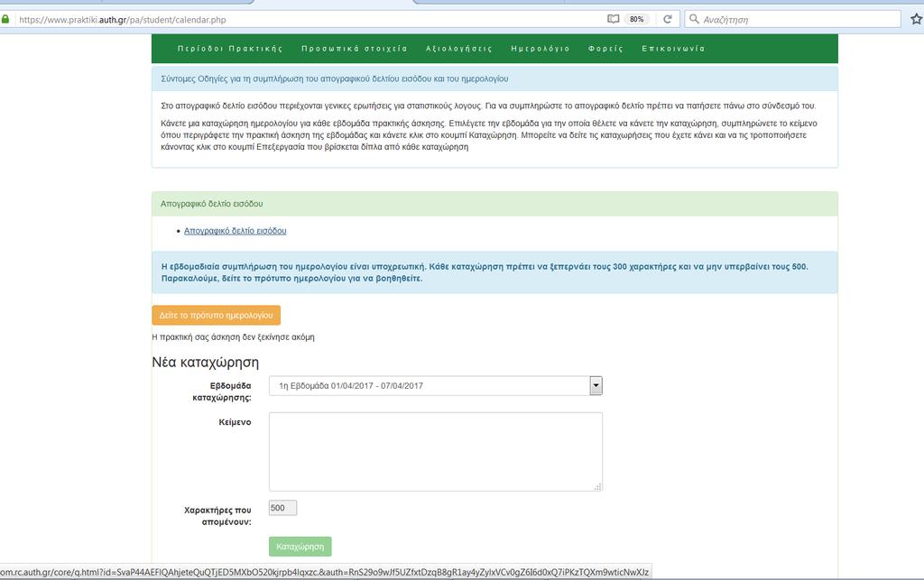
Task: Reload the page with refresh icon
Action: click(668, 20)
